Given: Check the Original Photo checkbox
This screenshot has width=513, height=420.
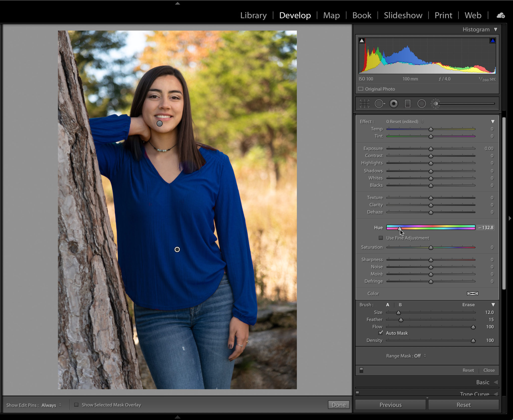Looking at the screenshot, I should point(361,89).
